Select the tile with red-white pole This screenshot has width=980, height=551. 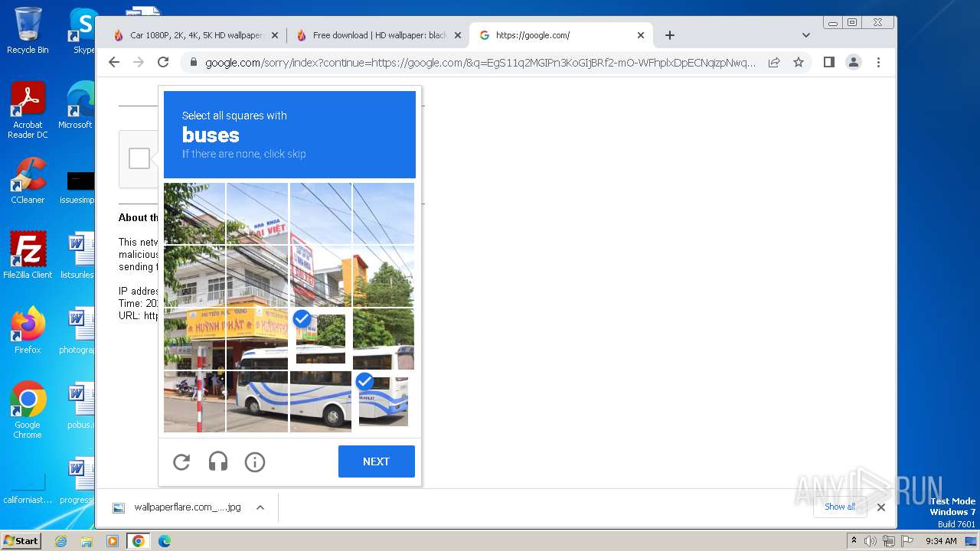(194, 401)
